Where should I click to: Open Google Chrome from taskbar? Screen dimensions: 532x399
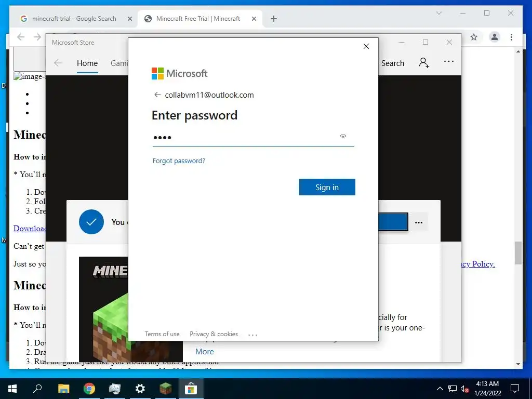pyautogui.click(x=89, y=389)
